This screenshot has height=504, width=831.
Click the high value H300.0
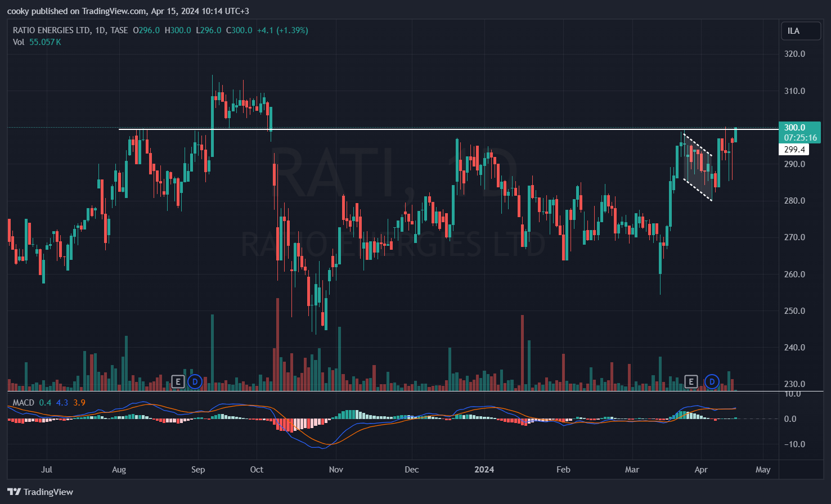[x=178, y=30]
